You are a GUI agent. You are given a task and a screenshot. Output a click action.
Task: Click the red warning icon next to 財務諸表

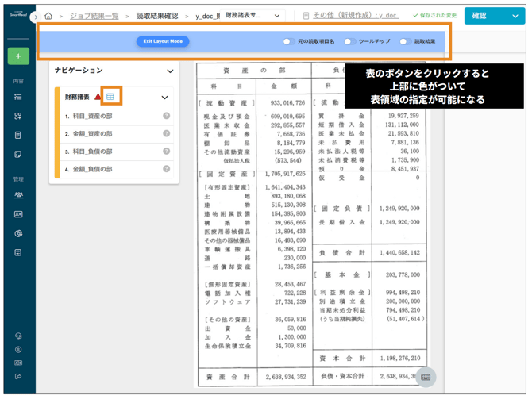pyautogui.click(x=98, y=97)
